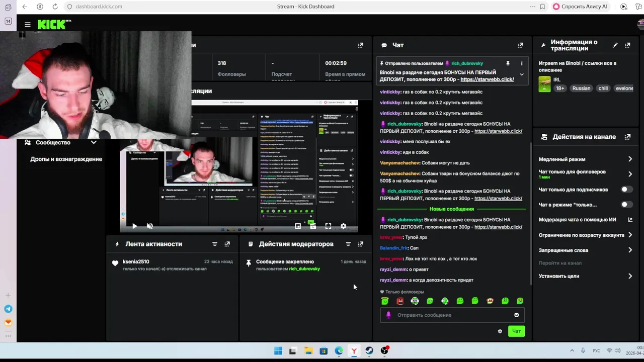Unmute the stream preview
Image resolution: width=644 pixels, height=362 pixels.
(x=149, y=226)
